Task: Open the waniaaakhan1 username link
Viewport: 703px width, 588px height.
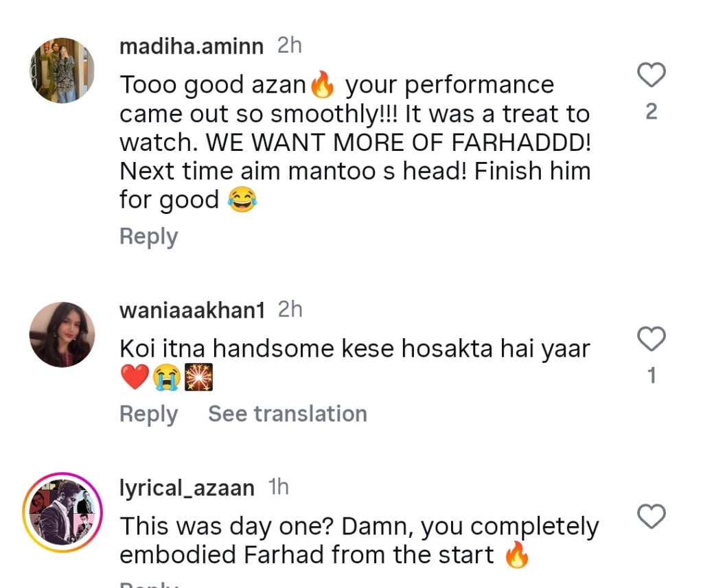Action: click(x=192, y=310)
